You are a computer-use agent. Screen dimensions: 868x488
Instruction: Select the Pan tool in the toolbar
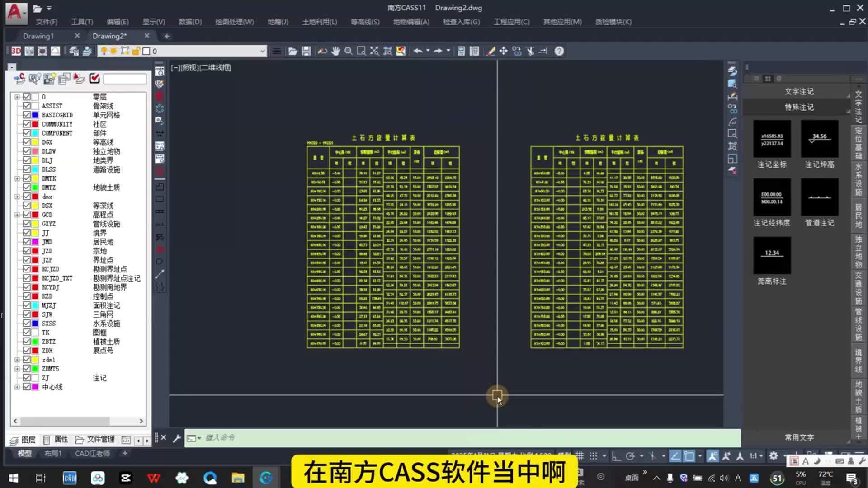[x=335, y=51]
